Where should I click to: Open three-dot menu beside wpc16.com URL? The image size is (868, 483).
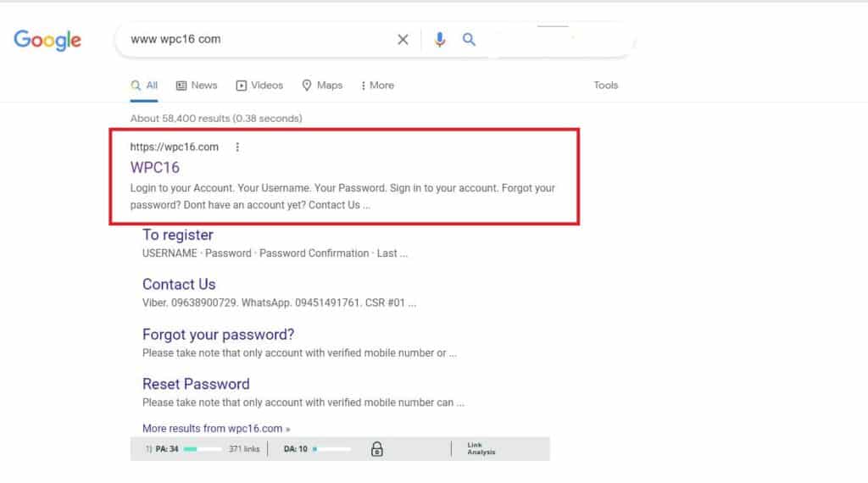point(237,147)
